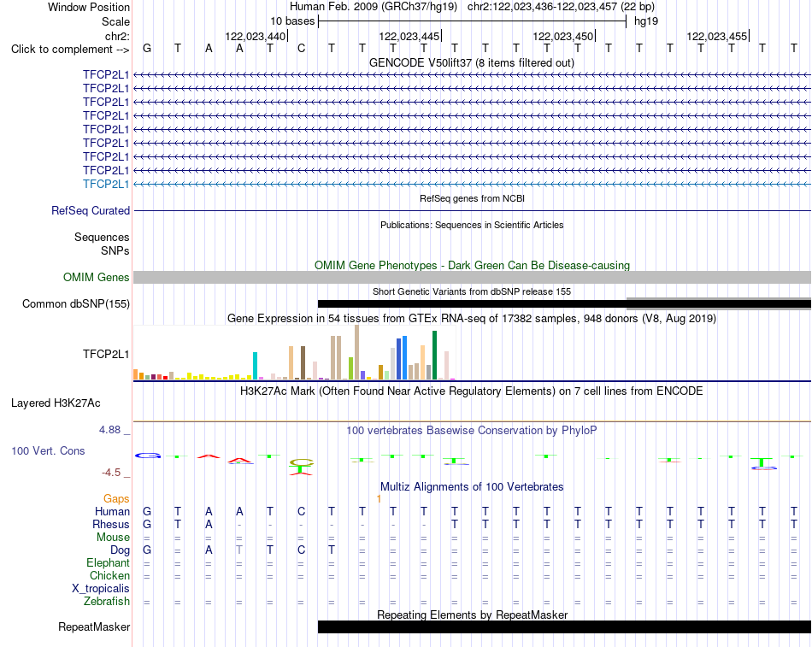Click the gray T in the Dog row
This screenshot has height=647, width=812.
(x=239, y=550)
